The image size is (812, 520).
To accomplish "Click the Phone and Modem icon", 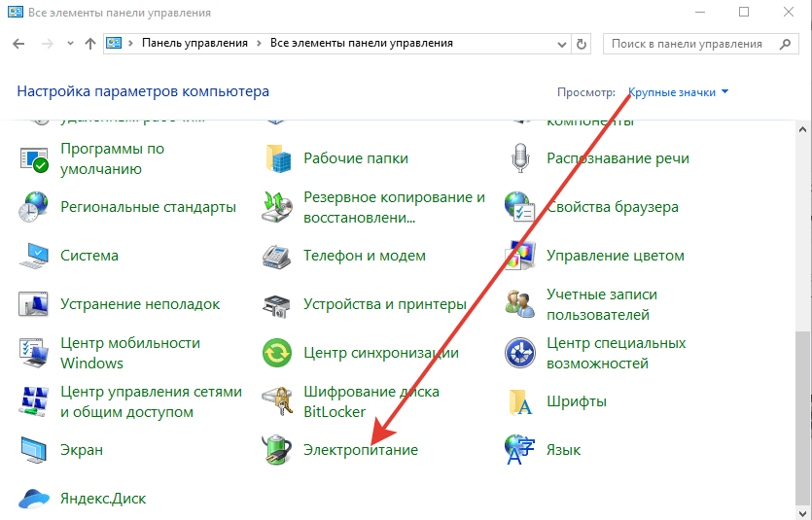I will point(277,256).
